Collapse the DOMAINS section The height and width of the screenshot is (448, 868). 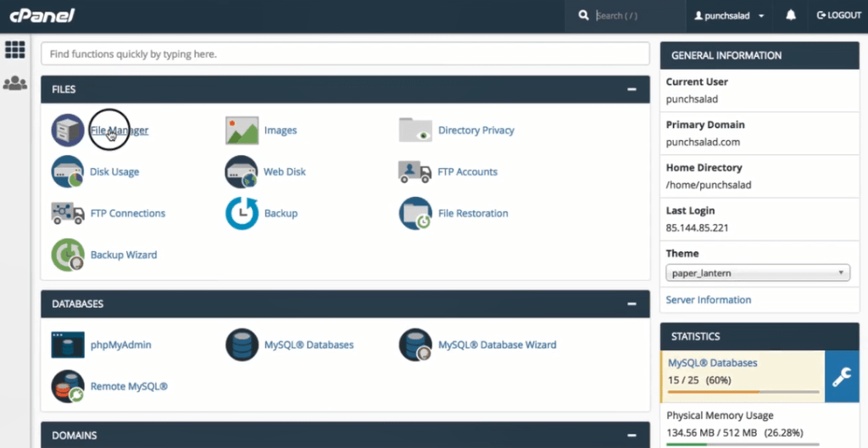pyautogui.click(x=632, y=435)
